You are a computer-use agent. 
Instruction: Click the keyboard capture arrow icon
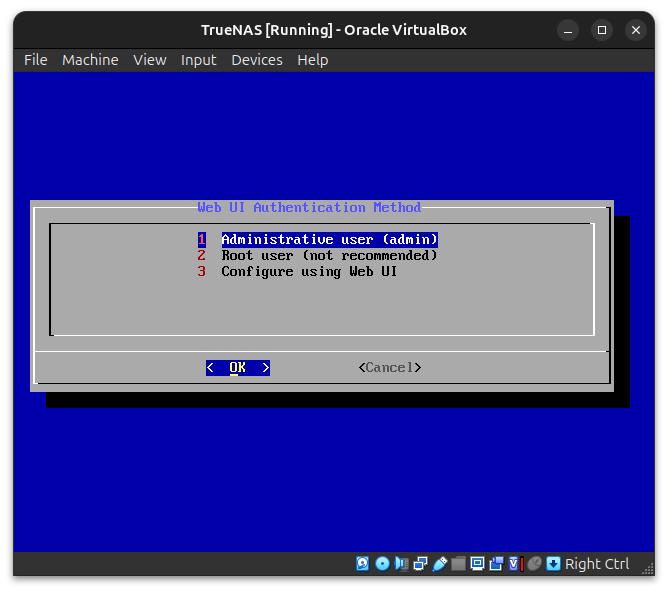553,564
